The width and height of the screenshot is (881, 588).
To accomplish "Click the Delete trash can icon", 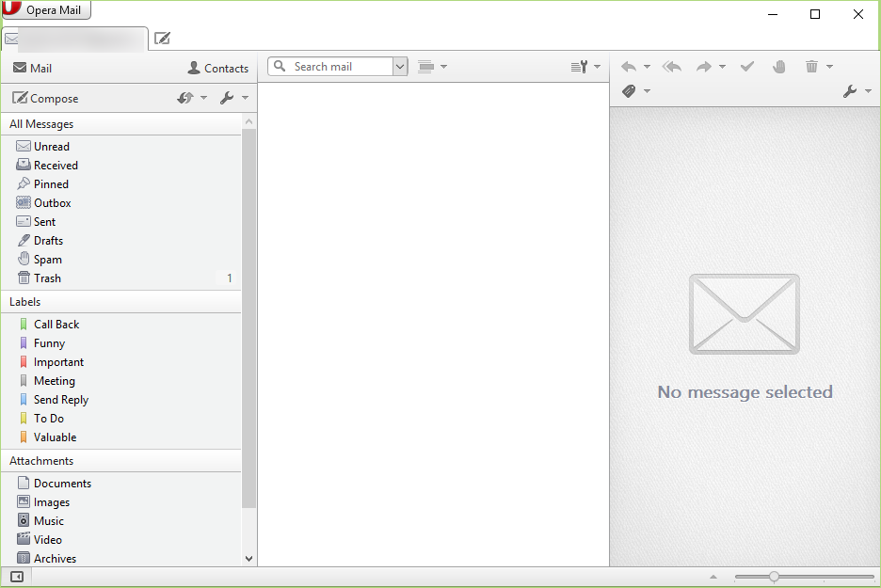I will [x=811, y=66].
